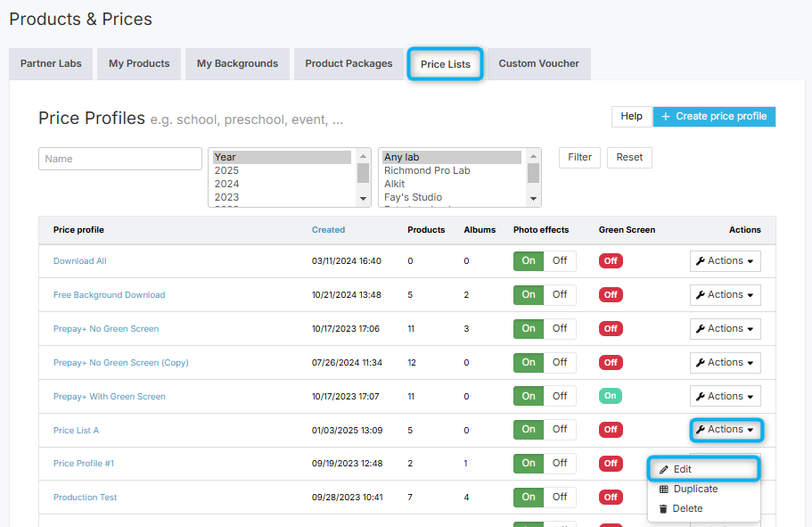Toggle Green Screen badge for Download All
This screenshot has height=527, width=812.
pos(611,260)
